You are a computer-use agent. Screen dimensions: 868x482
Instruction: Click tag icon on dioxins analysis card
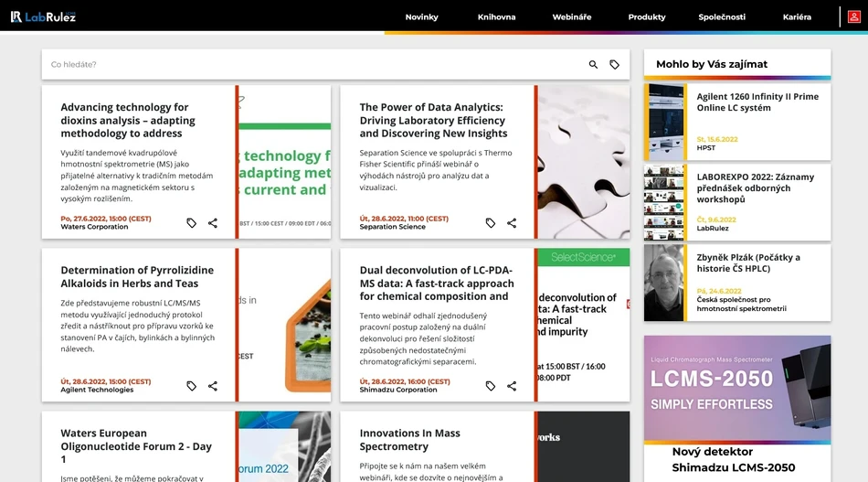pos(192,223)
